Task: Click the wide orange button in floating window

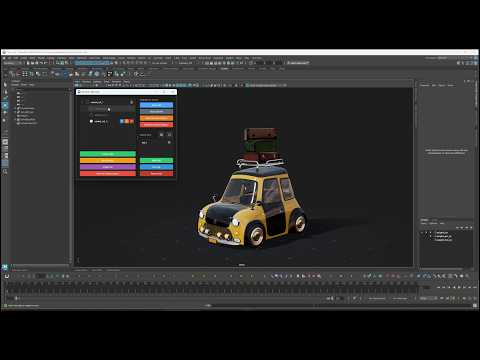Action: (x=108, y=161)
